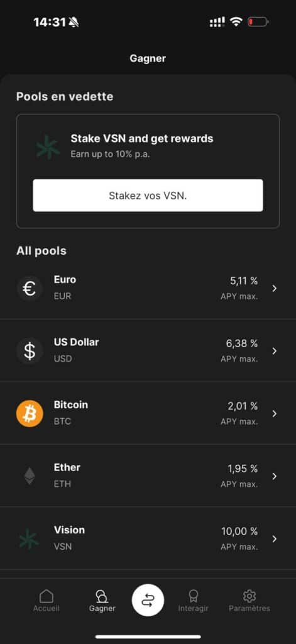Screen dimensions: 296x644
Task: Tap the Ether diamond icon
Action: [x=30, y=476]
